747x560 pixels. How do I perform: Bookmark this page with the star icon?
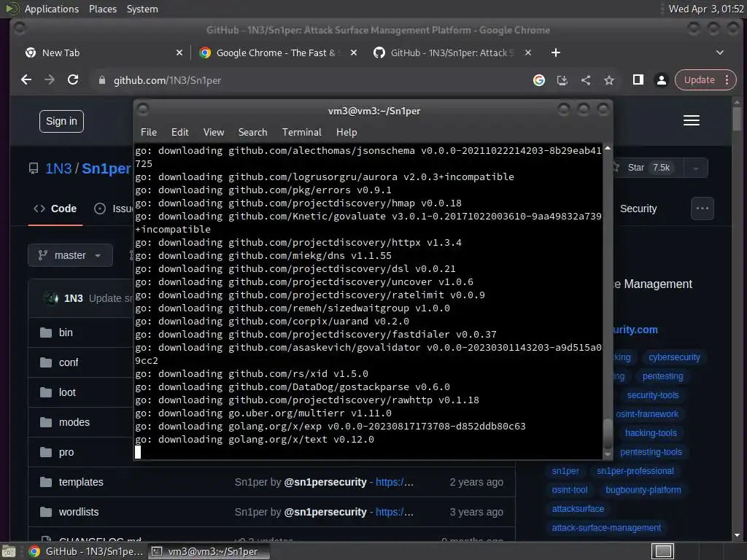point(609,80)
